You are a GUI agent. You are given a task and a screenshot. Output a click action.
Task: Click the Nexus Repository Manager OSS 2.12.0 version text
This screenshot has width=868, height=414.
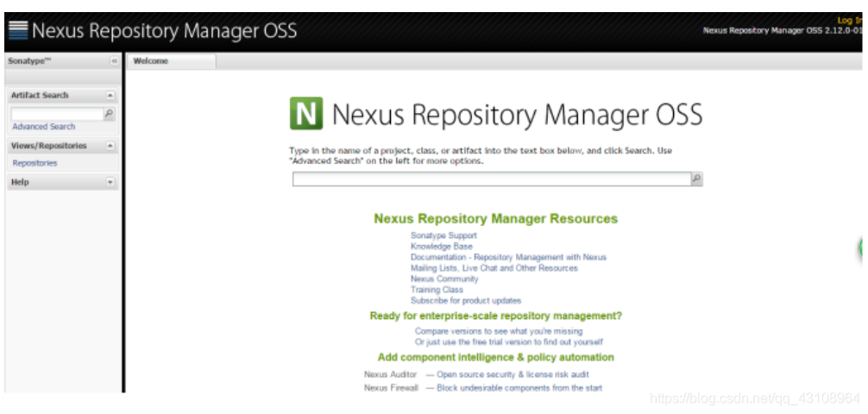pyautogui.click(x=783, y=30)
